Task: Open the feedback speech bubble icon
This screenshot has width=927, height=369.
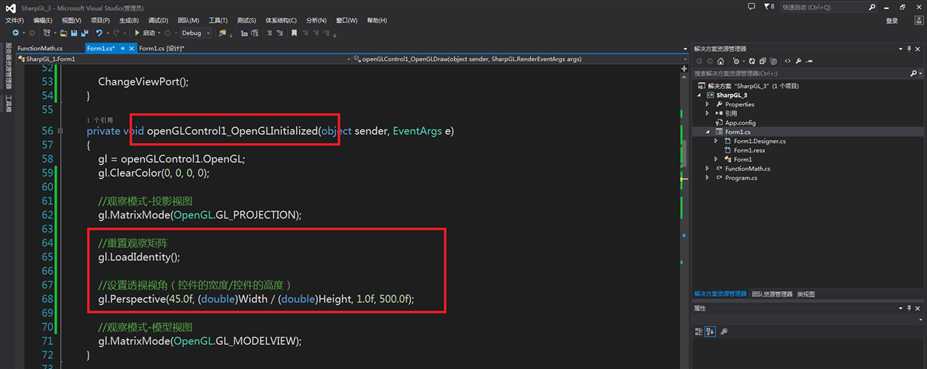Action: [751, 7]
